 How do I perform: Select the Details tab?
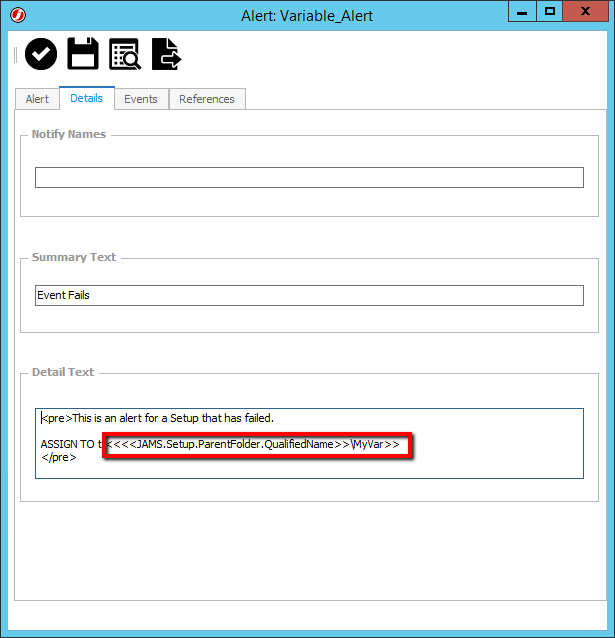click(x=87, y=98)
